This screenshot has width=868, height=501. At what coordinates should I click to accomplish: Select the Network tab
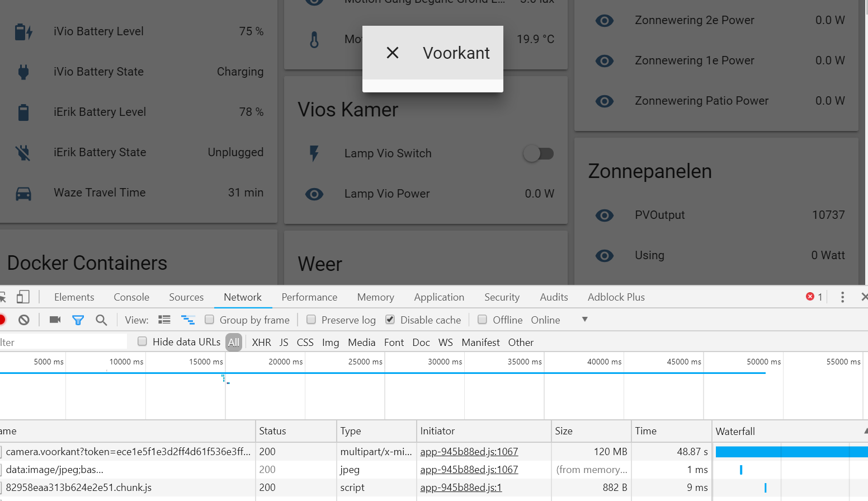243,297
